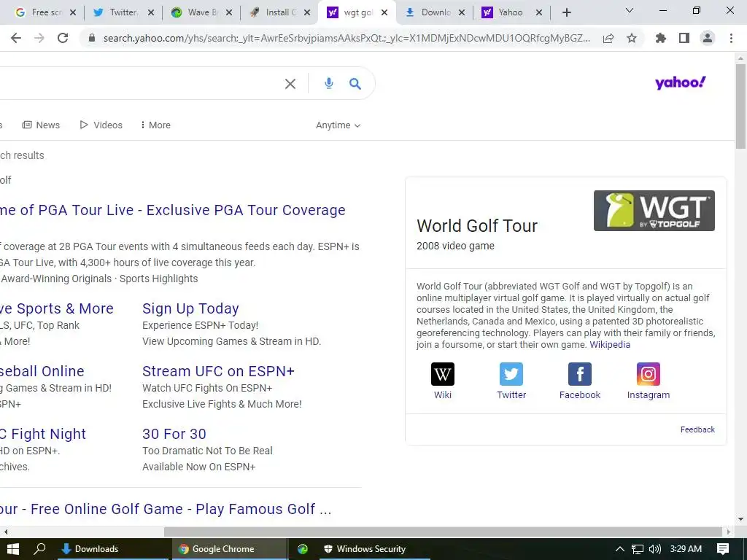747x560 pixels.
Task: Click the WGT by Topgolf logo
Action: click(654, 211)
